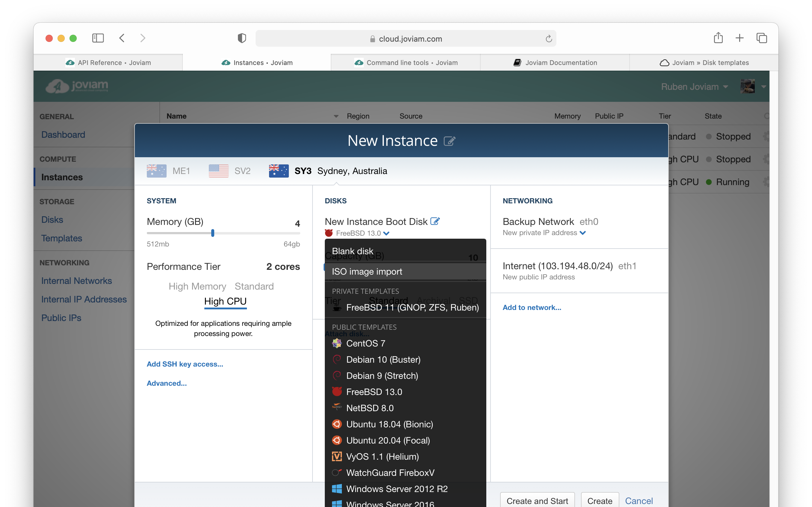Toggle the Safari sidebar icon
Image resolution: width=812 pixels, height=507 pixels.
click(x=98, y=38)
